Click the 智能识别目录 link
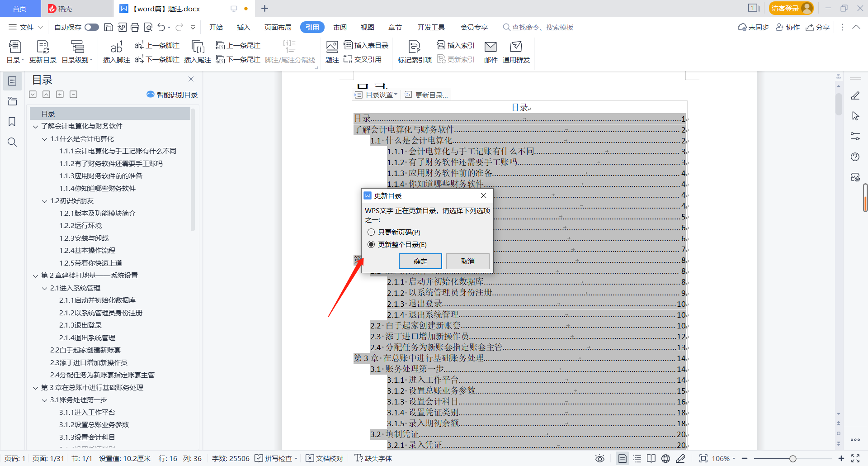Image resolution: width=868 pixels, height=466 pixels. point(172,95)
